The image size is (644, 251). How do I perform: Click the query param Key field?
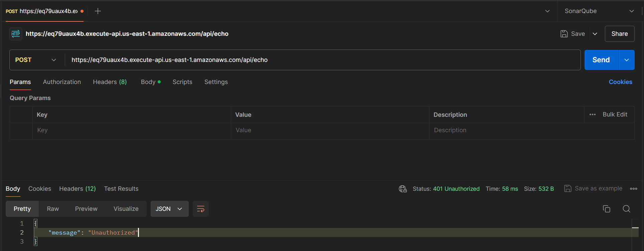pos(132,130)
